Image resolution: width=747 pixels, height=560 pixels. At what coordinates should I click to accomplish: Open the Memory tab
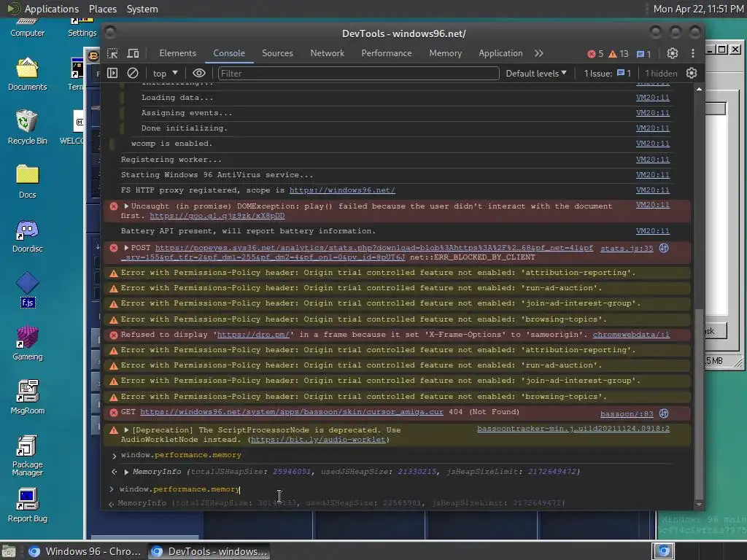click(446, 53)
